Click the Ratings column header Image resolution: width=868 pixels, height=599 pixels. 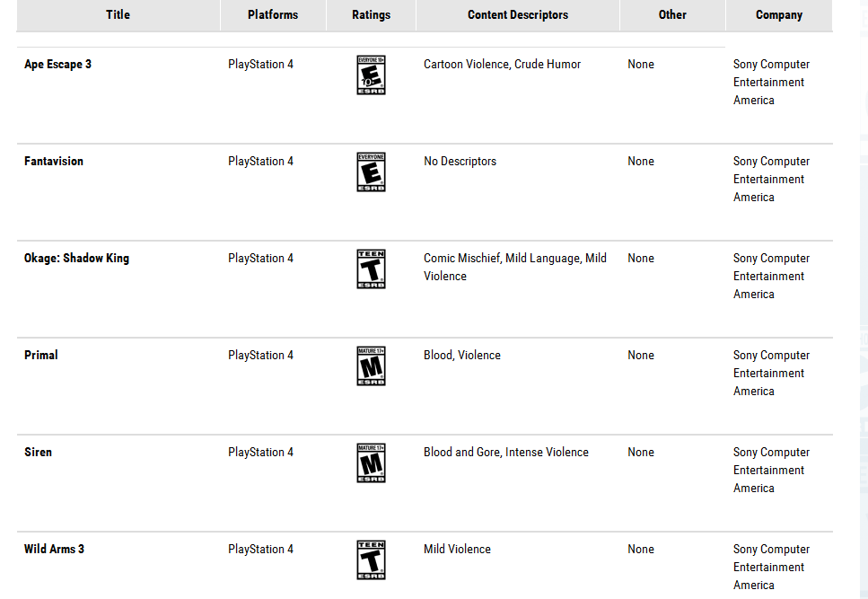pos(371,15)
